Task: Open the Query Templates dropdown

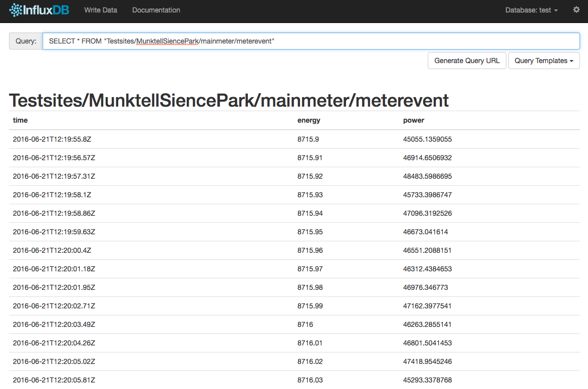Action: click(x=544, y=61)
